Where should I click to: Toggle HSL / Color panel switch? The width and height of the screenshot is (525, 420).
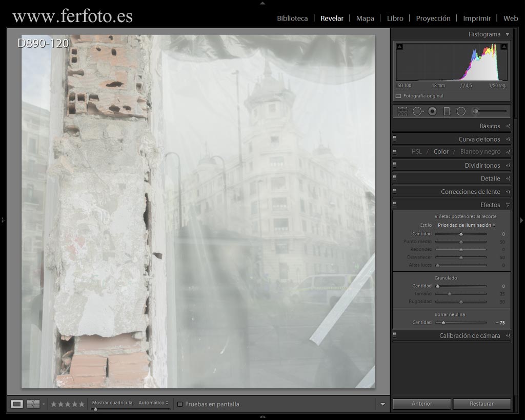(x=395, y=152)
